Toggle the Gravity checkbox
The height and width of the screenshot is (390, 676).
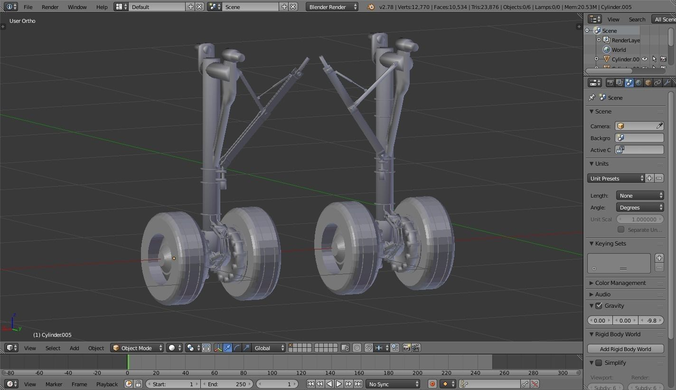599,306
